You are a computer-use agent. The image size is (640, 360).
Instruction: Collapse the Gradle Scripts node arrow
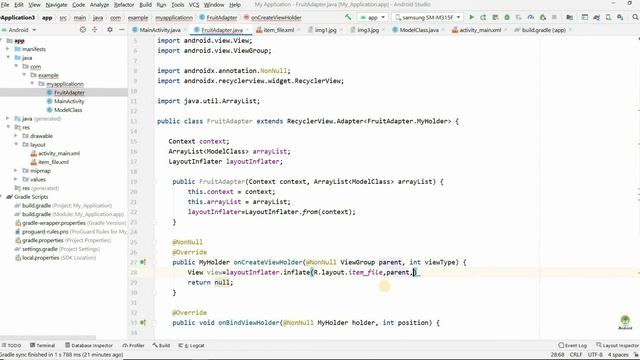(2, 196)
